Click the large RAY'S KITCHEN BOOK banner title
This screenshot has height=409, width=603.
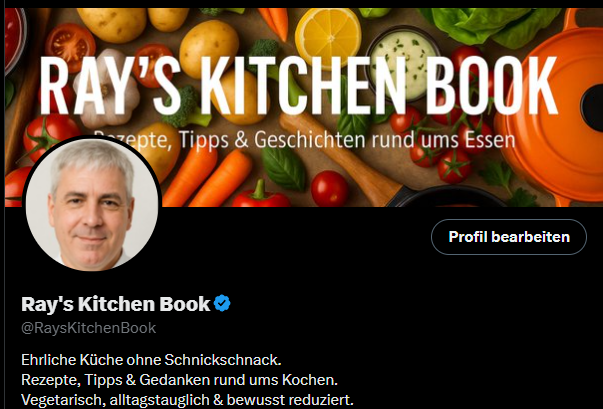(298, 86)
